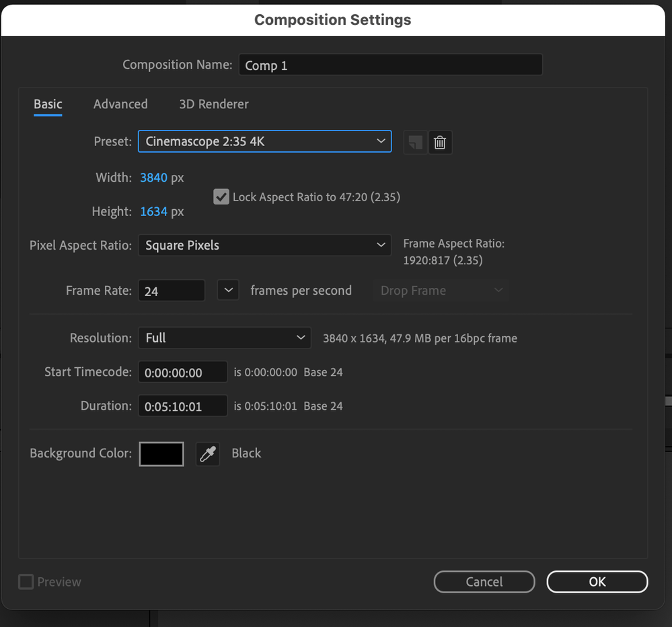Screen dimensions: 672x627
Task: Uncheck Lock Aspect Ratio to 47:20
Action: click(x=221, y=196)
